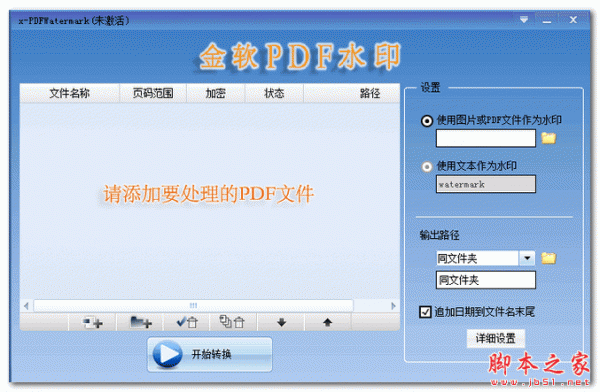Image resolution: width=600 pixels, height=392 pixels.
Task: Browse output path folder icon
Action: 548,258
